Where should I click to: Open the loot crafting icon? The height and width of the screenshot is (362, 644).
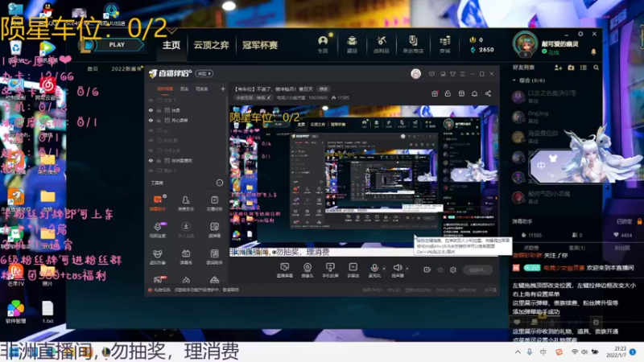coord(382,44)
